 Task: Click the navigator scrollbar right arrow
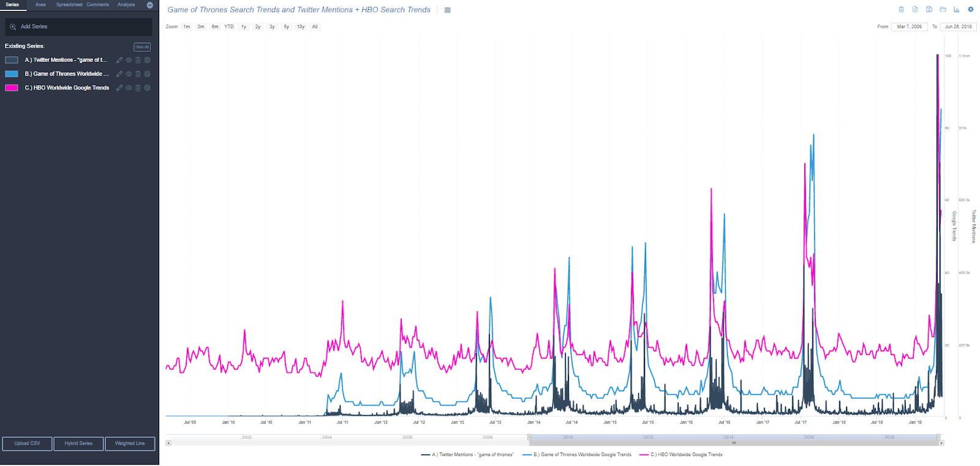941,443
